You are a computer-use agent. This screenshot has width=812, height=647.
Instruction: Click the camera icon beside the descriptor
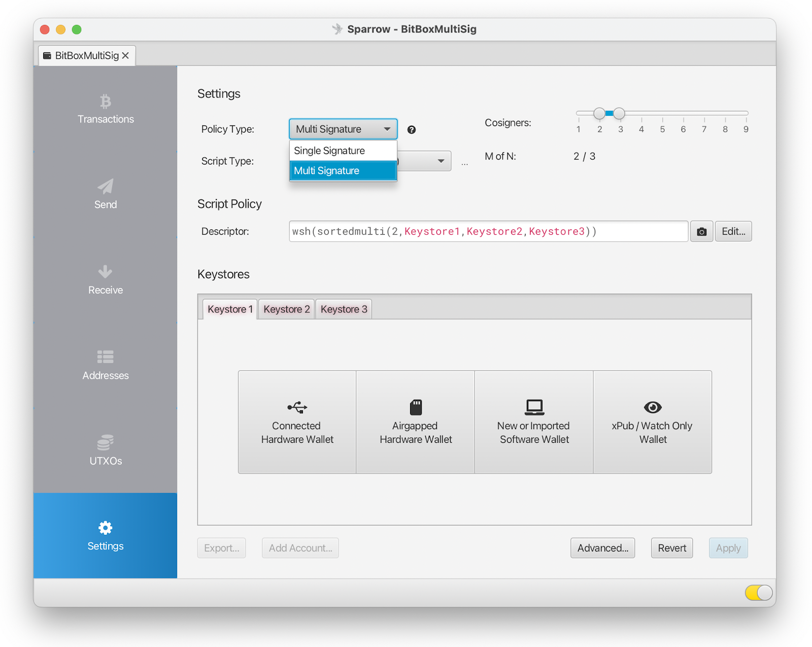[x=701, y=232]
